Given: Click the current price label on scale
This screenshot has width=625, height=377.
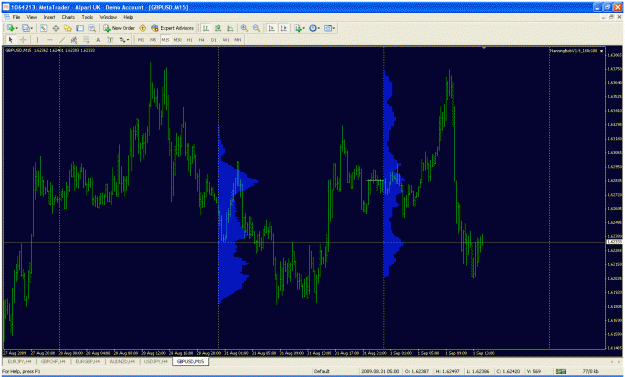Looking at the screenshot, I should (613, 242).
